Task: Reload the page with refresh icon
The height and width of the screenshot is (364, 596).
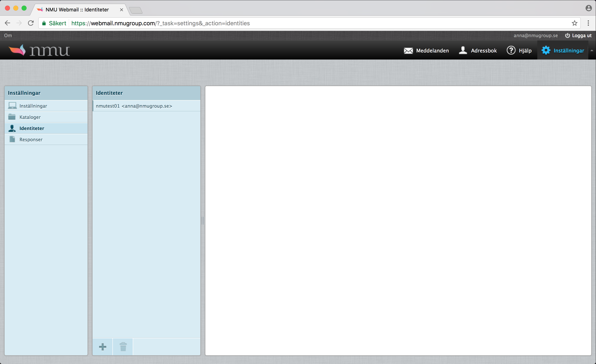Action: [x=31, y=23]
